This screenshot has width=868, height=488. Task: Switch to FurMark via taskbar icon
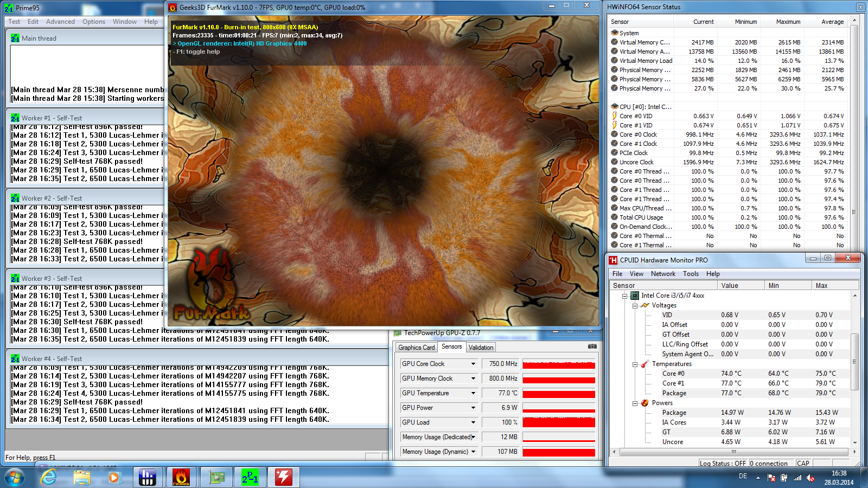pyautogui.click(x=181, y=477)
